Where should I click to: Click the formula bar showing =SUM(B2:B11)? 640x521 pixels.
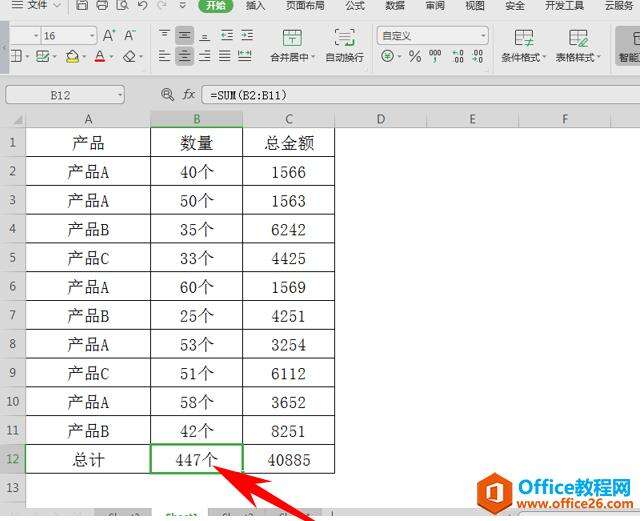(x=421, y=95)
